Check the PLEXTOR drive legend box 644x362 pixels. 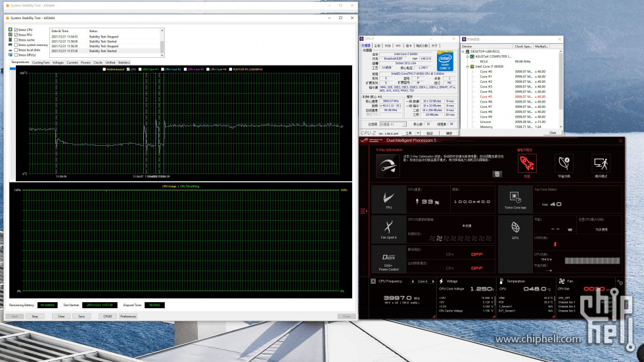click(231, 70)
